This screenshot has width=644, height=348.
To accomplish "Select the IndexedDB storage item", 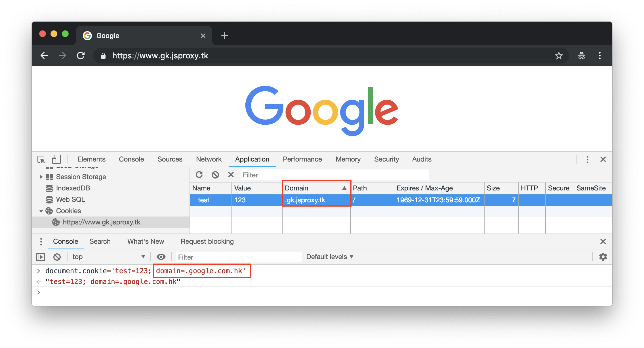I will coord(73,188).
